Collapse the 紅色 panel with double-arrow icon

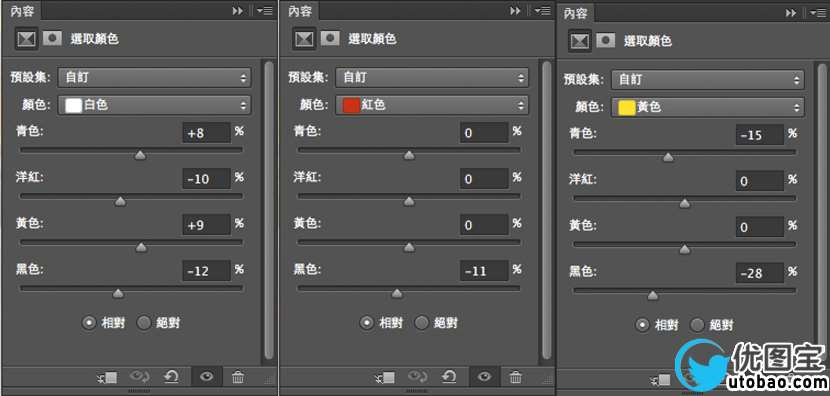(516, 11)
